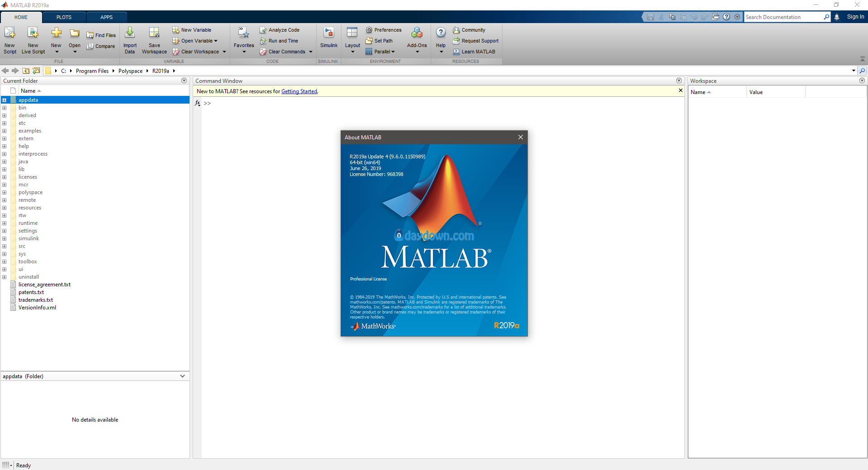This screenshot has height=470, width=868.
Task: Expand the Open Variable dropdown
Action: click(x=216, y=41)
